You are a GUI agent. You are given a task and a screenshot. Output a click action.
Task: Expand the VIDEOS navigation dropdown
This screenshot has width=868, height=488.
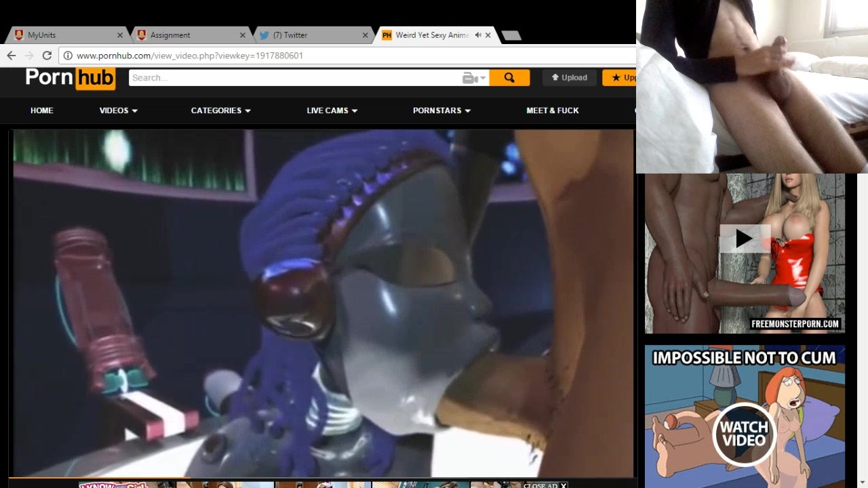119,110
